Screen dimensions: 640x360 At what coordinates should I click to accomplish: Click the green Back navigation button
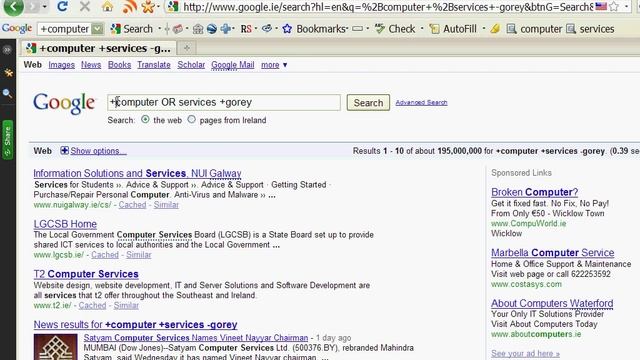(13, 6)
